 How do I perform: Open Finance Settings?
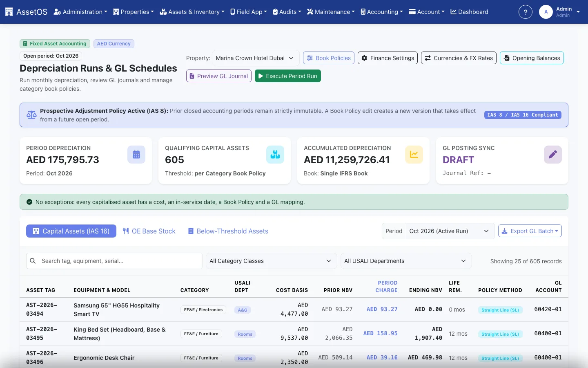388,58
